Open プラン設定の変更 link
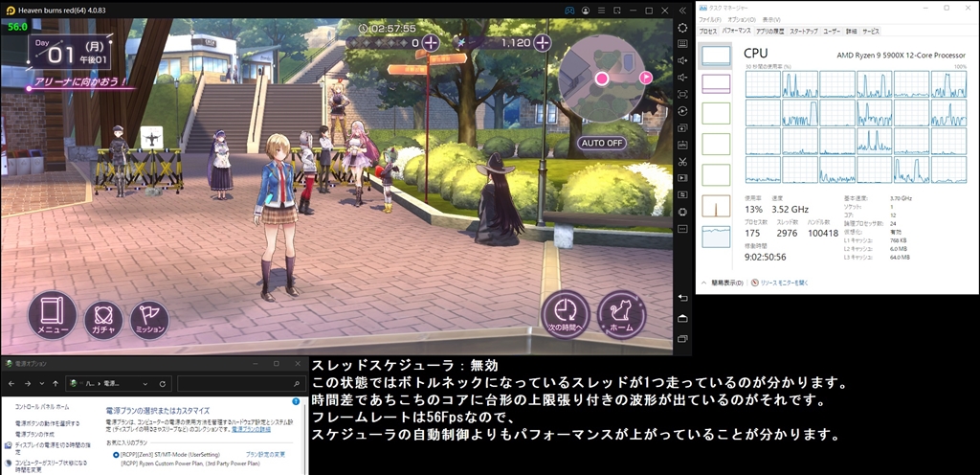Viewport: 980px width, 475px height. click(265, 454)
